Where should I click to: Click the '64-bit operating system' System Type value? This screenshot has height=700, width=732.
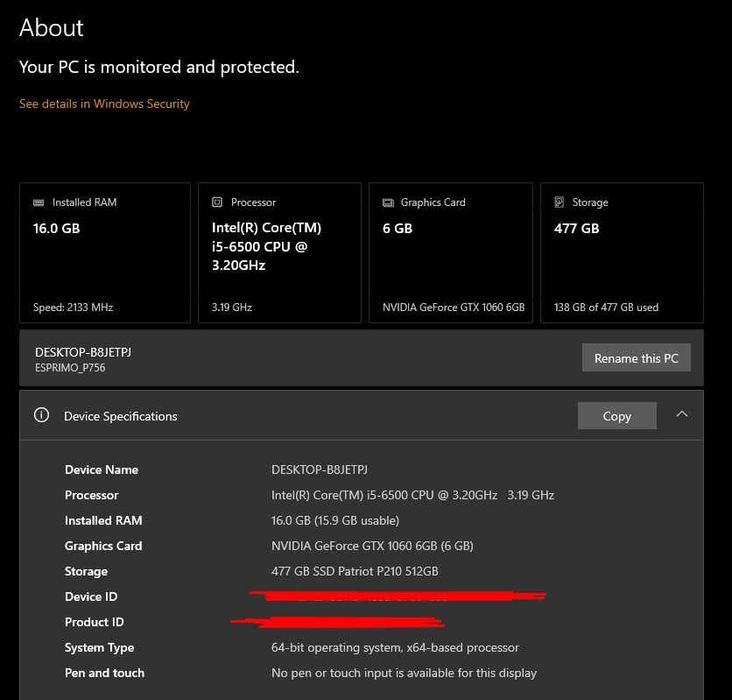click(395, 647)
